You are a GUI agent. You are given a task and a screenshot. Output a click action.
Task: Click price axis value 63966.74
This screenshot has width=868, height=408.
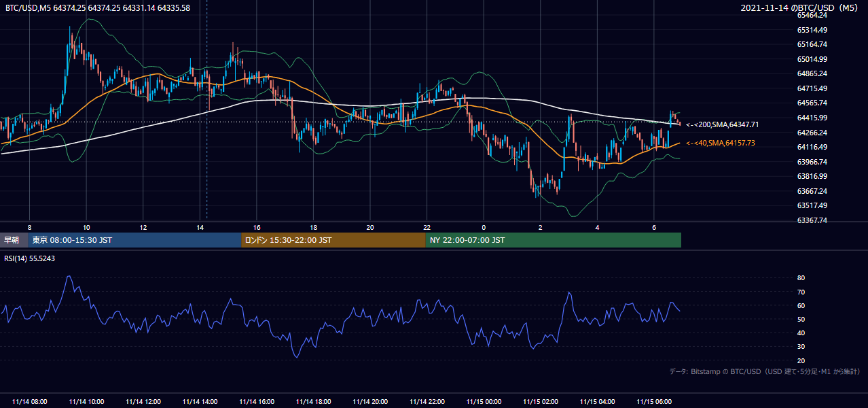point(812,162)
